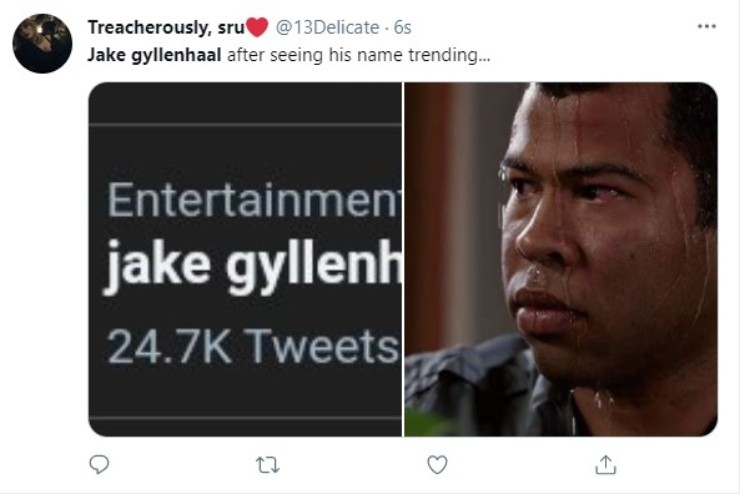Click the Reply speech bubble icon
This screenshot has width=740, height=494.
(99, 465)
